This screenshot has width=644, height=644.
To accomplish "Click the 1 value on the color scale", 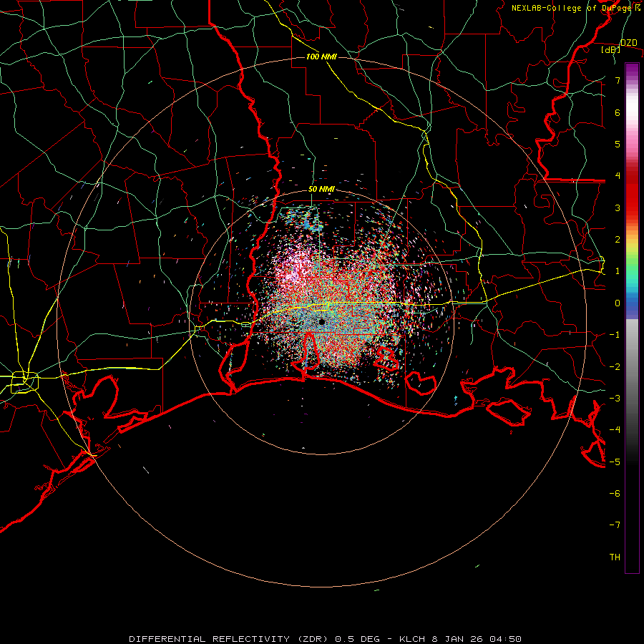I will (618, 271).
